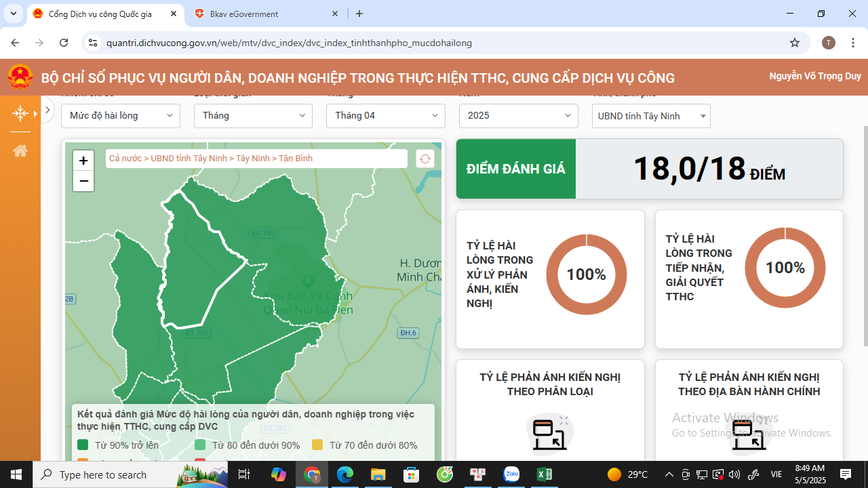
Task: Open notification center icon
Action: (846, 474)
